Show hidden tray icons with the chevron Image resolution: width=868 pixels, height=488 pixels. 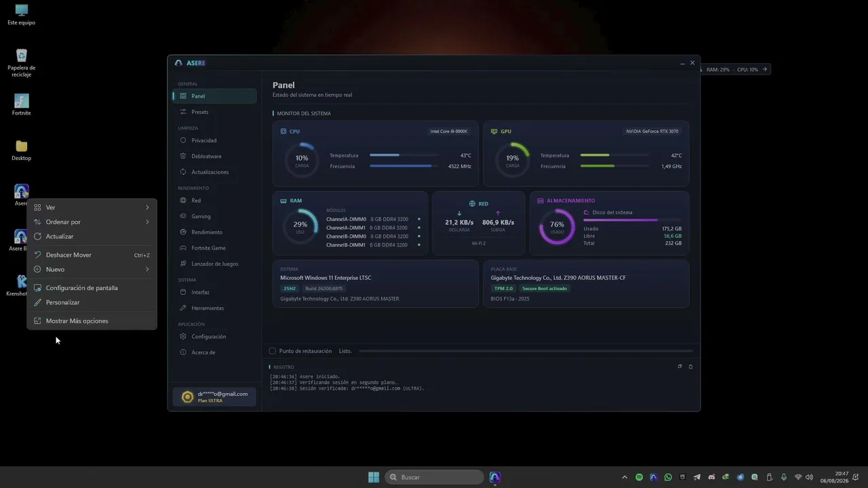625,477
